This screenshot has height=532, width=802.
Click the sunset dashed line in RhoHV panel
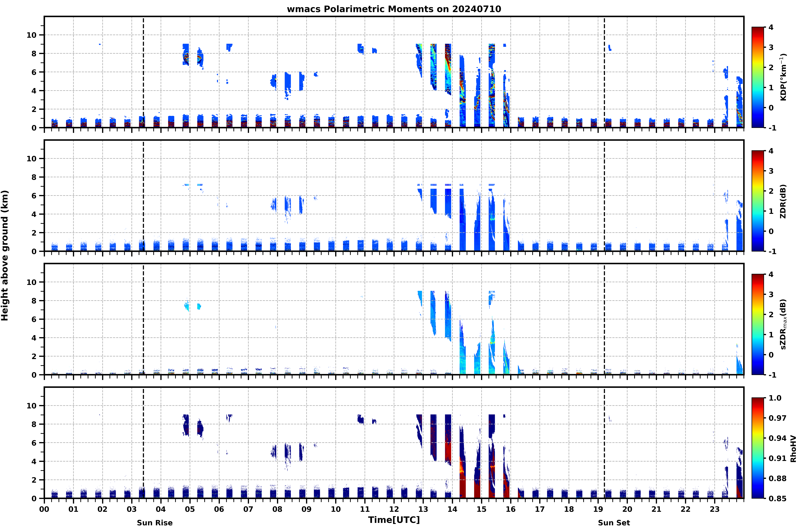click(604, 443)
